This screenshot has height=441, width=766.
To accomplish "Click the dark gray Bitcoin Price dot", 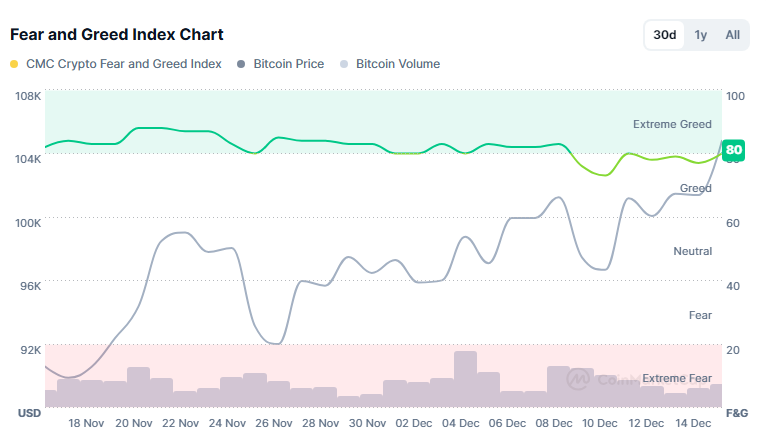I will pyautogui.click(x=242, y=64).
